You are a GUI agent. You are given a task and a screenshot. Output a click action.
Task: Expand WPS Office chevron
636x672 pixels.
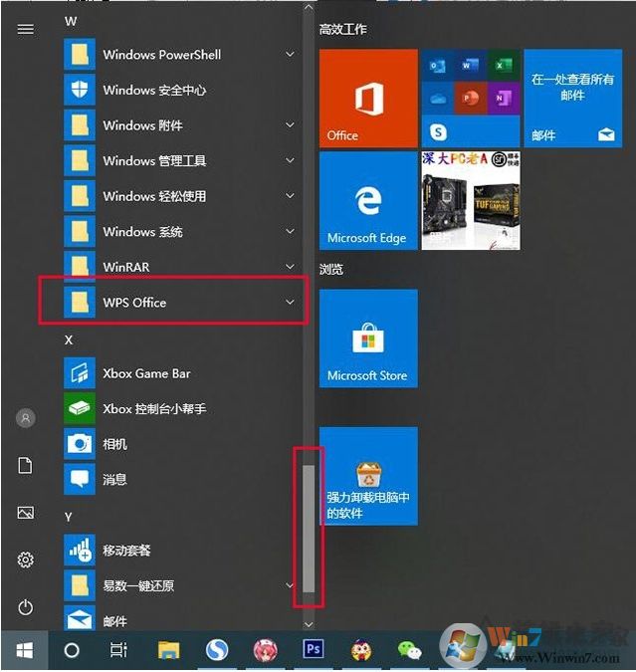click(x=291, y=302)
